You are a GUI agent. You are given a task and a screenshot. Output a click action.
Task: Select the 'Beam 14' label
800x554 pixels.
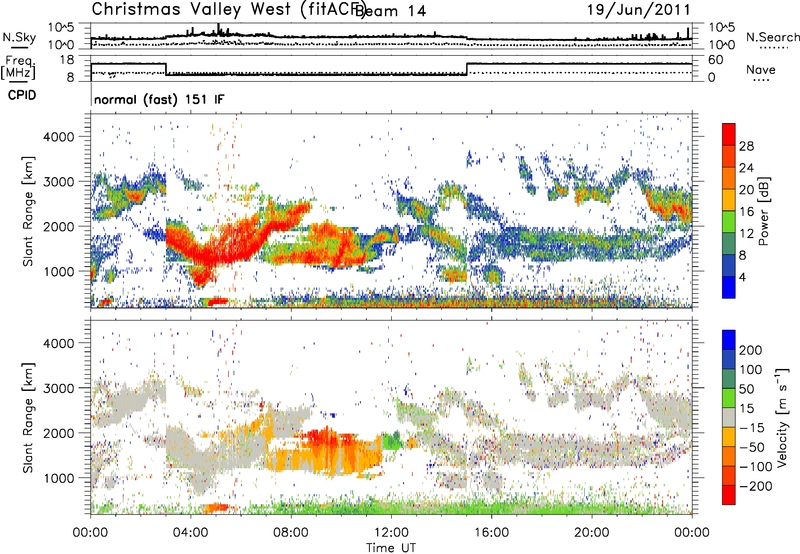click(x=390, y=11)
